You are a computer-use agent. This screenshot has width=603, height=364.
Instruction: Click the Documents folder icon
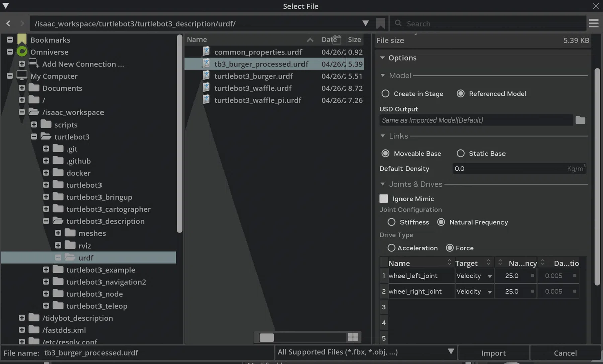(x=34, y=88)
